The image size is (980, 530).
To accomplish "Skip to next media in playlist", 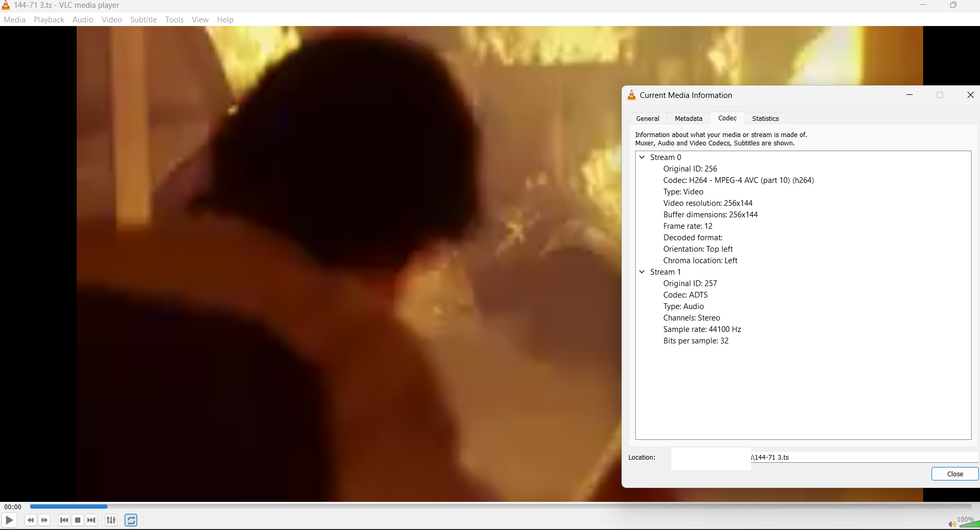I will (91, 520).
